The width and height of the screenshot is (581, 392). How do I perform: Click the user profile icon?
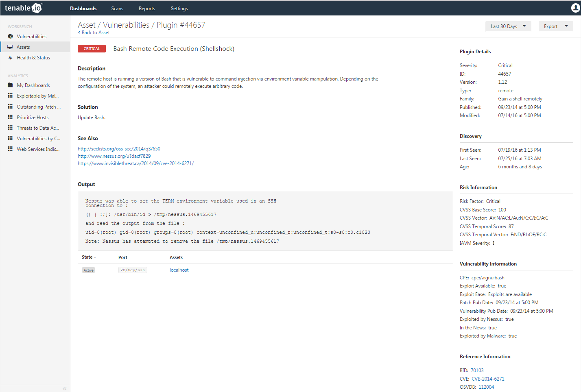(575, 8)
